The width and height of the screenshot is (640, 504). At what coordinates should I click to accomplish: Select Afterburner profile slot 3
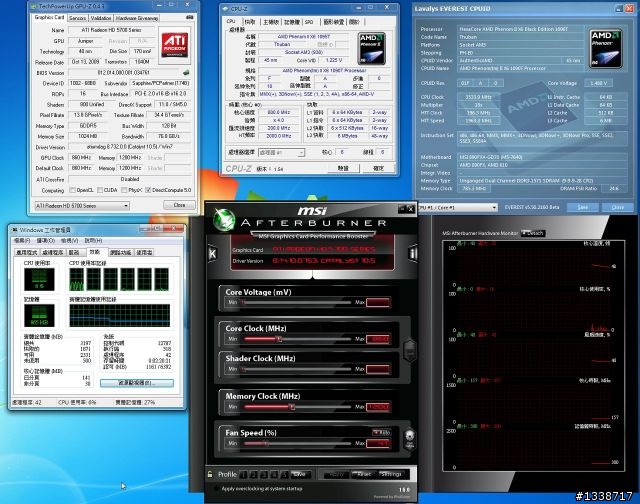point(264,475)
